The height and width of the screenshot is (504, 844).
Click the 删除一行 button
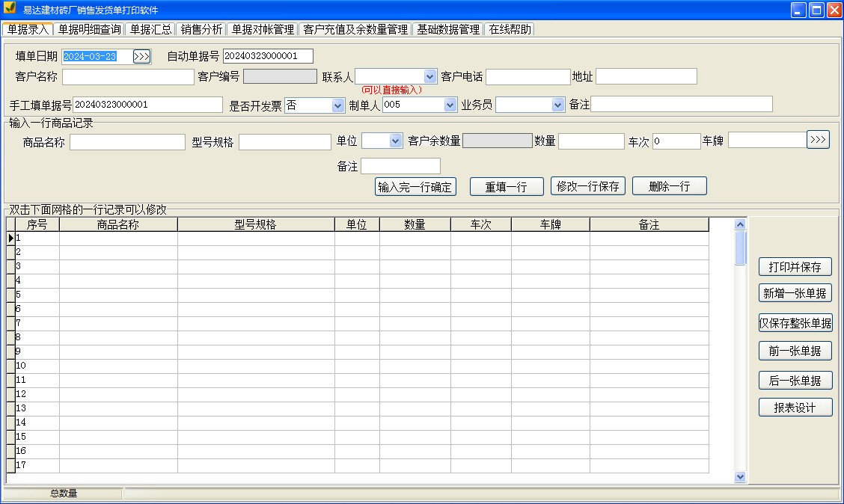coord(669,186)
